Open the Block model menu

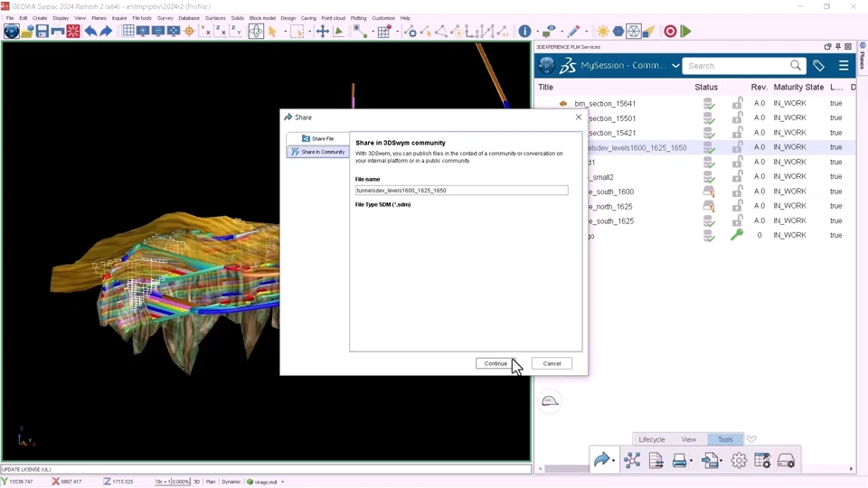coord(262,18)
